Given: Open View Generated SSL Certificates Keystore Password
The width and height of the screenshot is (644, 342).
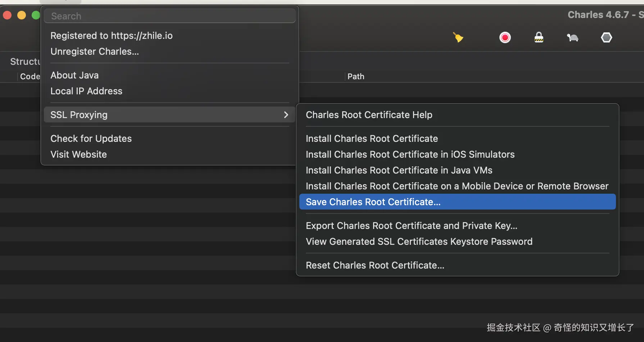Looking at the screenshot, I should tap(419, 242).
